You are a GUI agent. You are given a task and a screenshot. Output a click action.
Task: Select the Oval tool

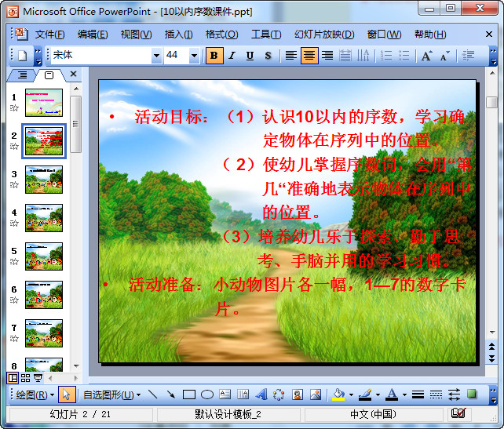(x=207, y=394)
